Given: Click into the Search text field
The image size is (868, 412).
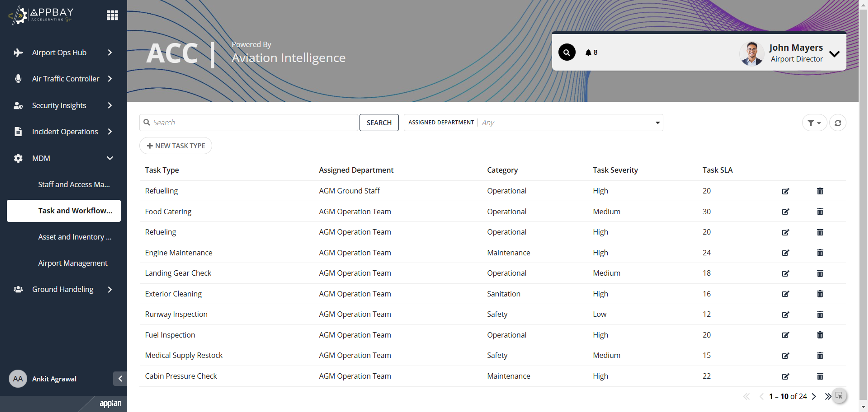Looking at the screenshot, I should click(249, 122).
